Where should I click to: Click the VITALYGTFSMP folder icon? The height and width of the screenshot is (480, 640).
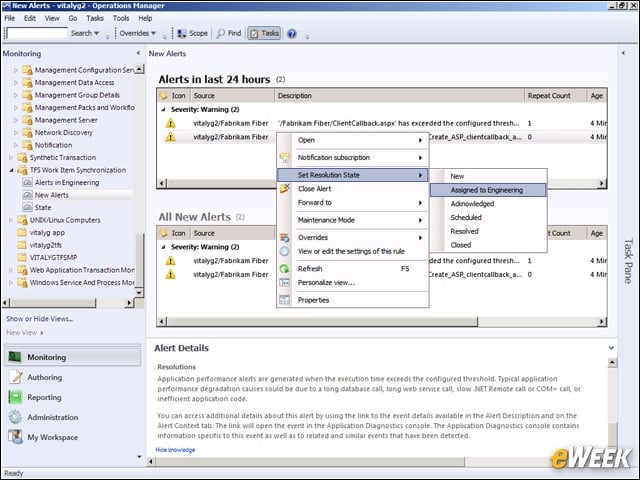coord(22,258)
